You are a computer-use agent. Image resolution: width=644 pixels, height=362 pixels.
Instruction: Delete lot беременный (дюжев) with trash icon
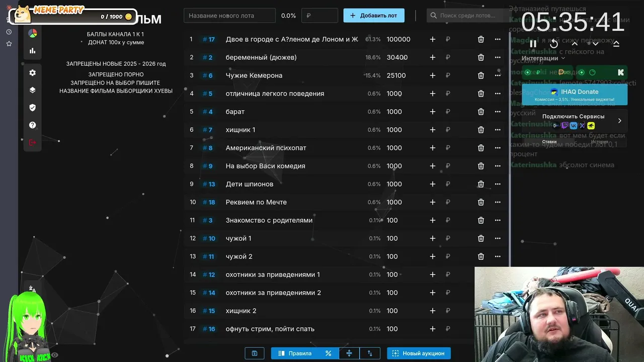[x=481, y=57]
